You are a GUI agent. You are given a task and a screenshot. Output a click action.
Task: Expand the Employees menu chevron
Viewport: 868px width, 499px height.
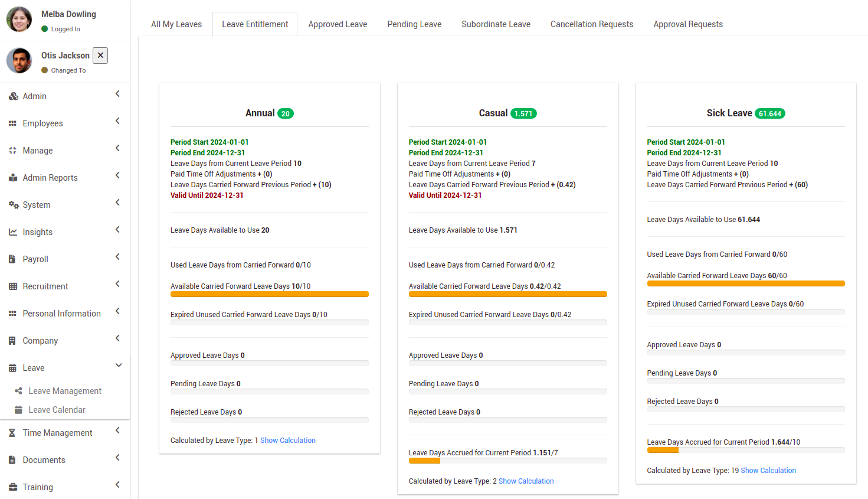[117, 121]
